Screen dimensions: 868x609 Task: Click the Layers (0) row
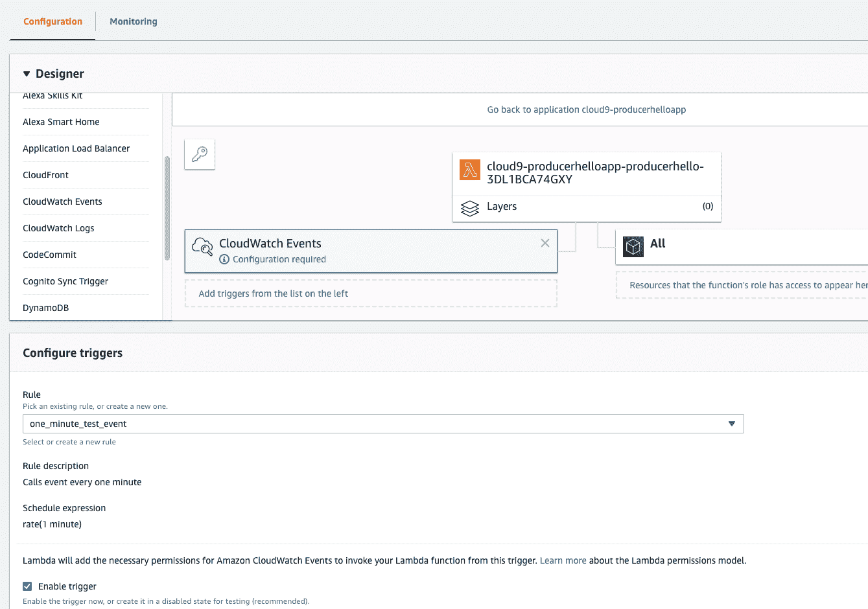tap(587, 207)
